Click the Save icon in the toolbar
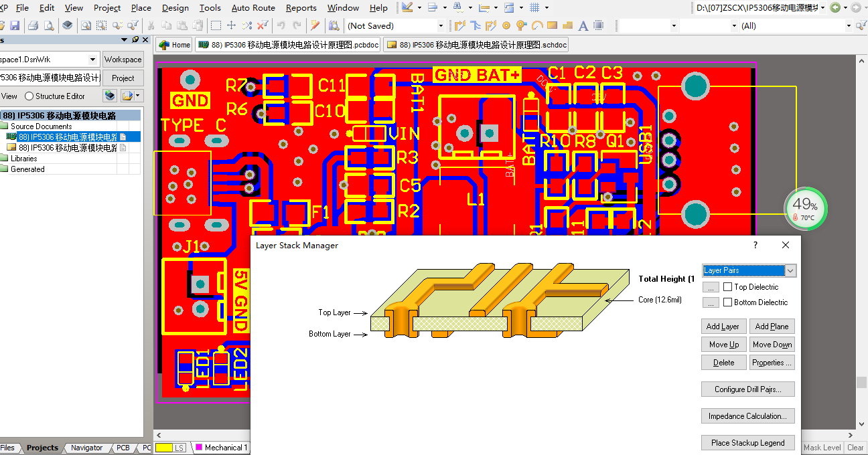The image size is (868, 455). 14,26
